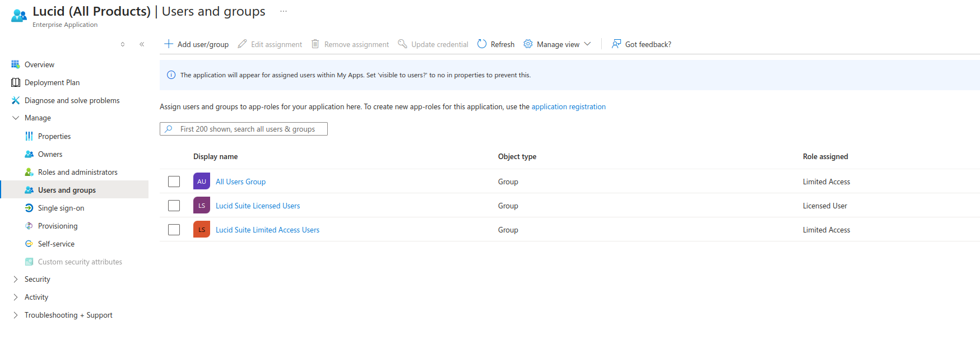Screen dimensions: 980x344
Task: Focus the search all users & groups field
Action: point(244,129)
